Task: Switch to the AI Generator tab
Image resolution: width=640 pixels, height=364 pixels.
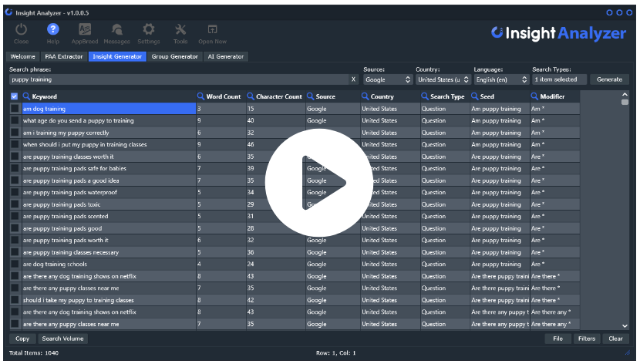Action: click(x=225, y=56)
